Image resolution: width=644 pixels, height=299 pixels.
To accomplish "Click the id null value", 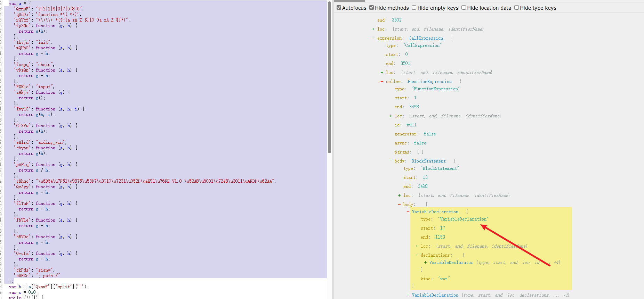I will (411, 125).
